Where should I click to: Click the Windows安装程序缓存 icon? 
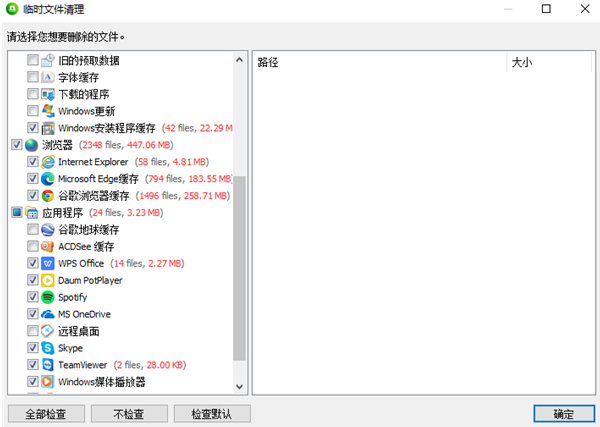[48, 128]
